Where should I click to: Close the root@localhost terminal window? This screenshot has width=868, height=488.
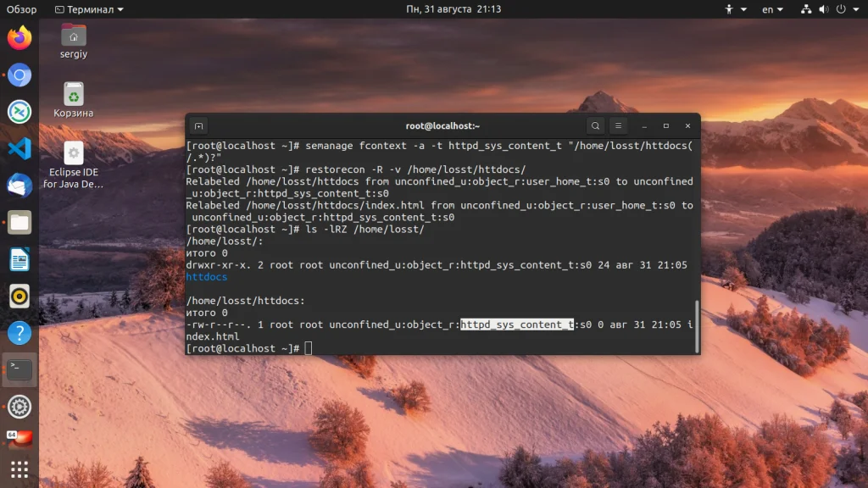click(687, 126)
